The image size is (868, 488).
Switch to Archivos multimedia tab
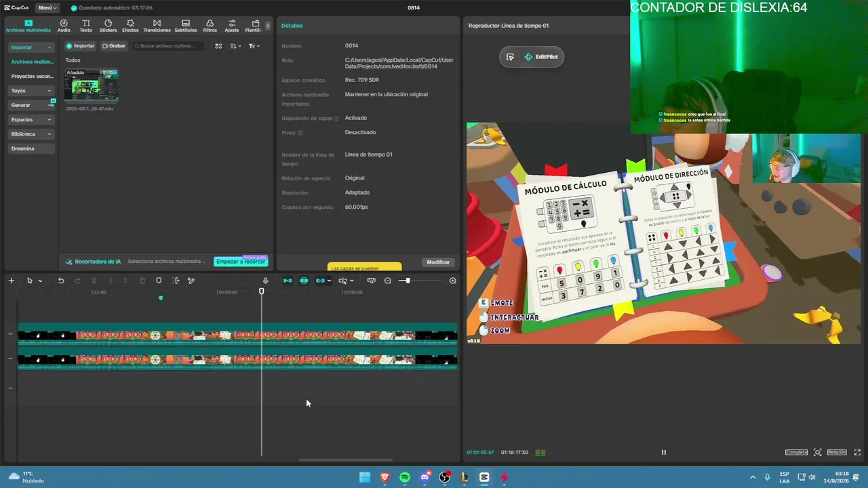point(28,26)
